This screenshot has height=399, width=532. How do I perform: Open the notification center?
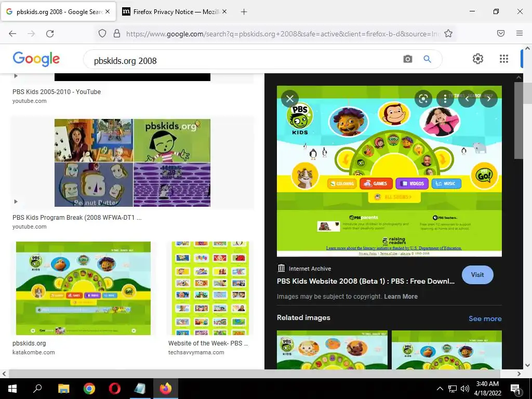(x=515, y=389)
